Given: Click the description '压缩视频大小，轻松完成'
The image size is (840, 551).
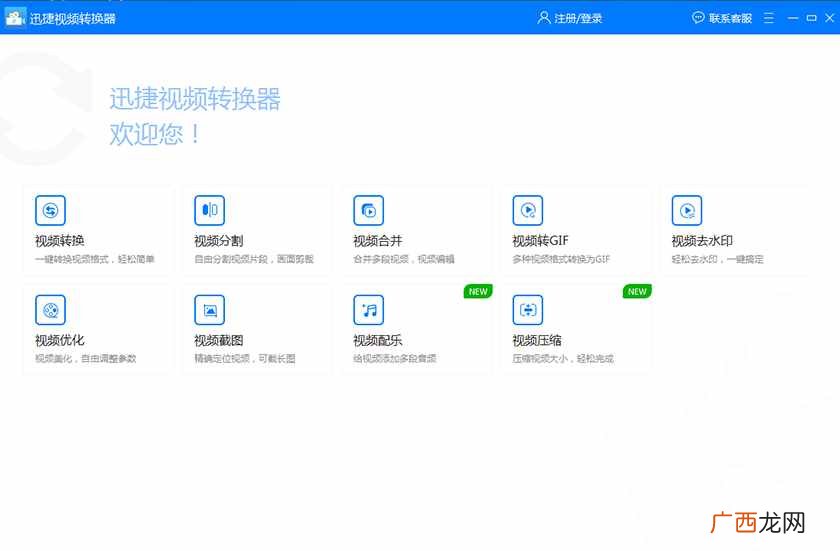Looking at the screenshot, I should [563, 359].
